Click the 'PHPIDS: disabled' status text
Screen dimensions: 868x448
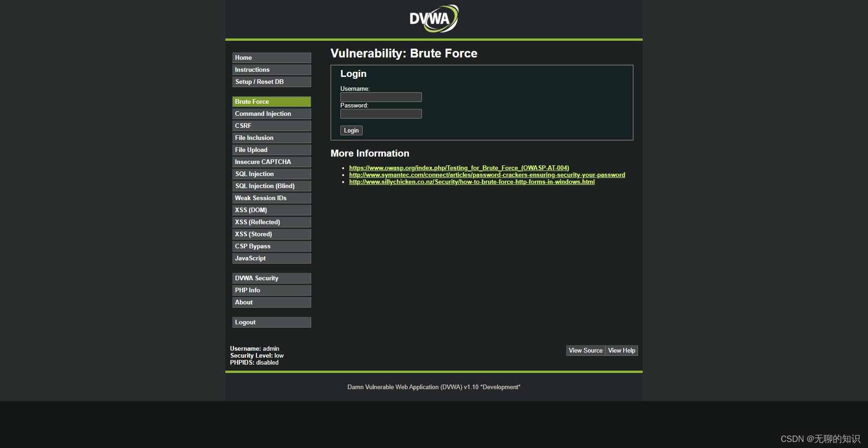click(254, 362)
